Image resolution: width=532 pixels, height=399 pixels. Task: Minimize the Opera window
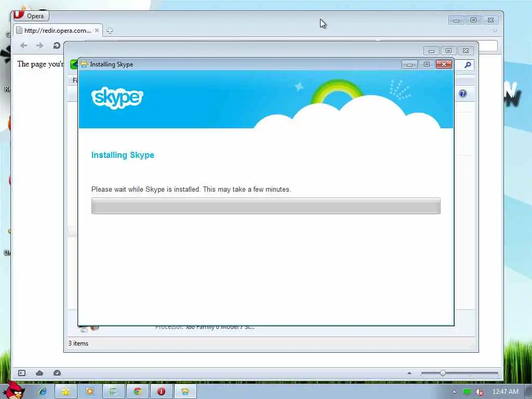(x=456, y=20)
